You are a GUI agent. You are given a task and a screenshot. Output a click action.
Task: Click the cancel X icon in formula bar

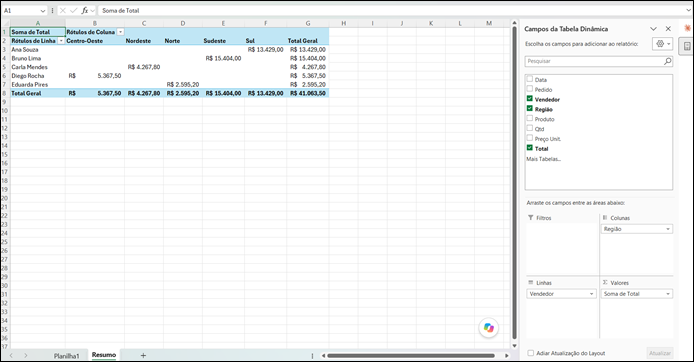click(62, 10)
